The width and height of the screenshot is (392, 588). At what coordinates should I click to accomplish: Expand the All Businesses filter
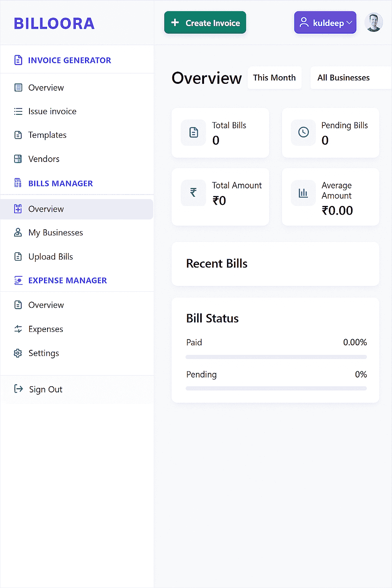343,78
